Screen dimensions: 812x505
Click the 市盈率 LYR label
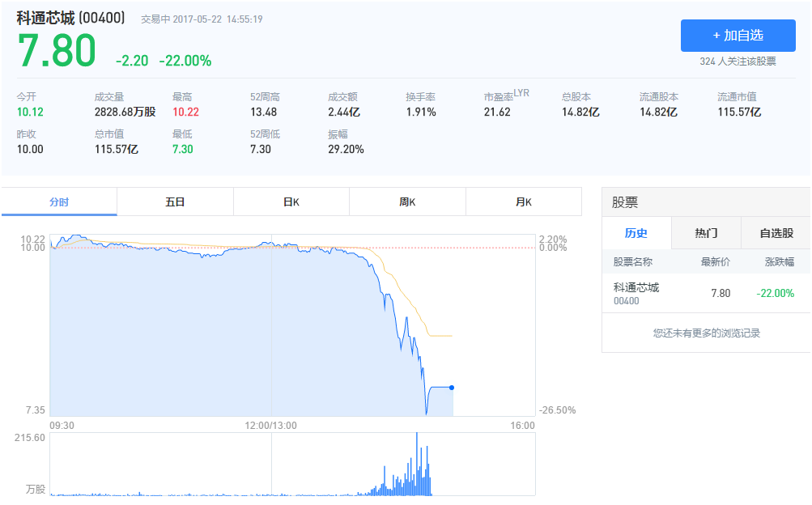click(x=506, y=96)
